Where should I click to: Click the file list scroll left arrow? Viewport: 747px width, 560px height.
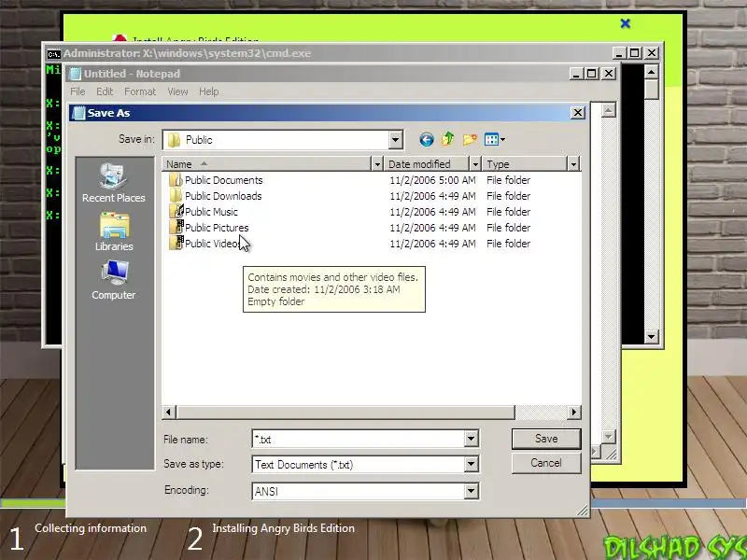coord(169,412)
